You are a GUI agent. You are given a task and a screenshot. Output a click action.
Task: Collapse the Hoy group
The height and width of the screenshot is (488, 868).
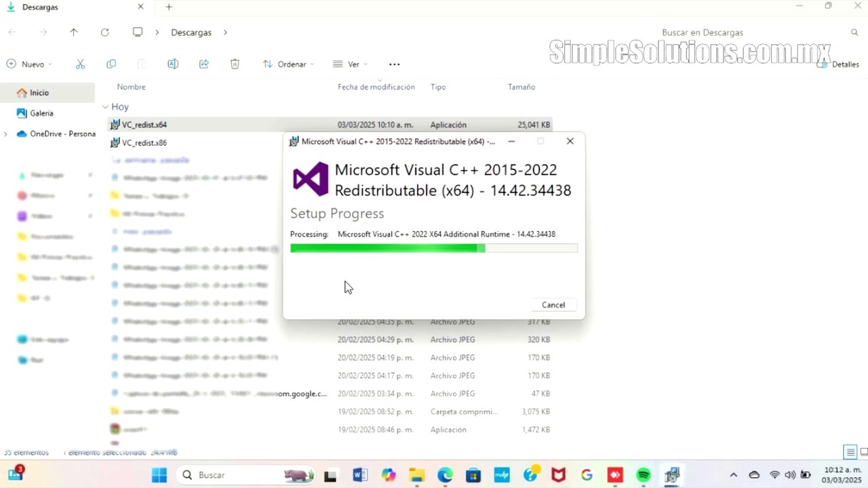[106, 107]
